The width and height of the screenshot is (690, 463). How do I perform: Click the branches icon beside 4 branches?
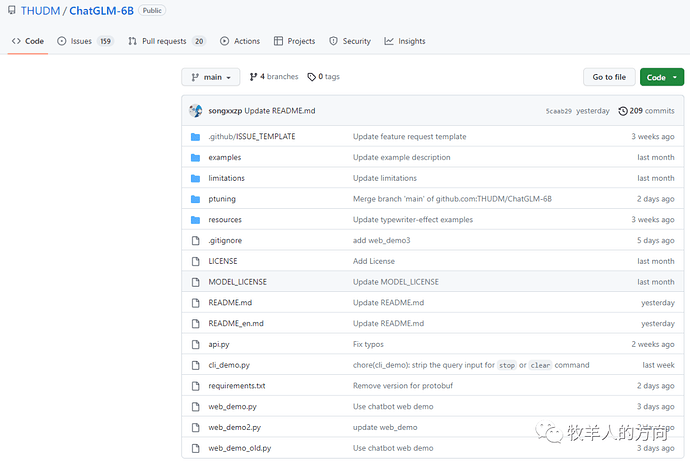tap(253, 77)
